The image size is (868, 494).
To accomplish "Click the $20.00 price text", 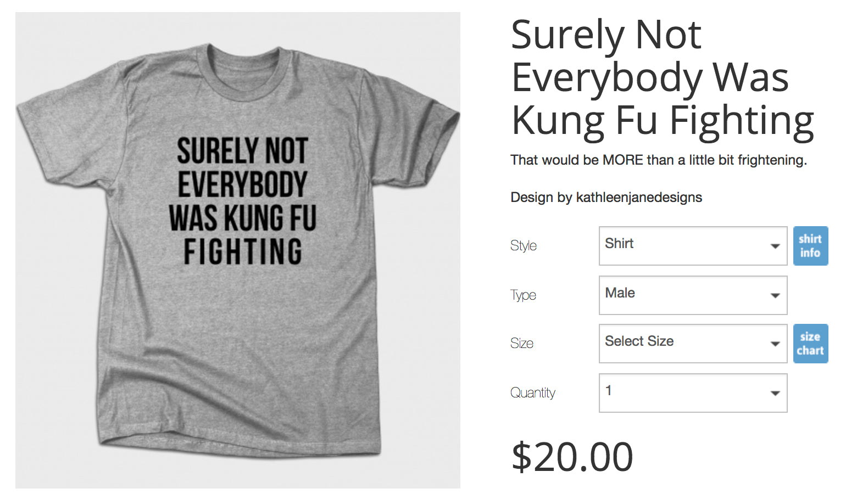I will [572, 457].
